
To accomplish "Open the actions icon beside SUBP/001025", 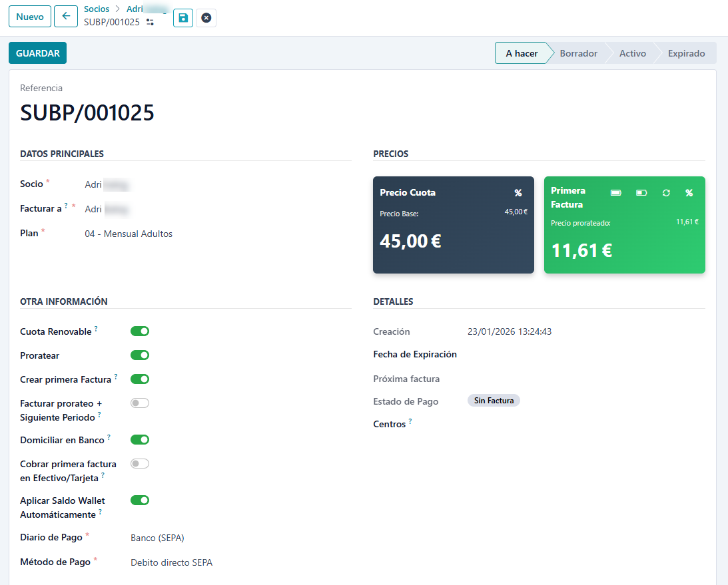I will 150,23.
